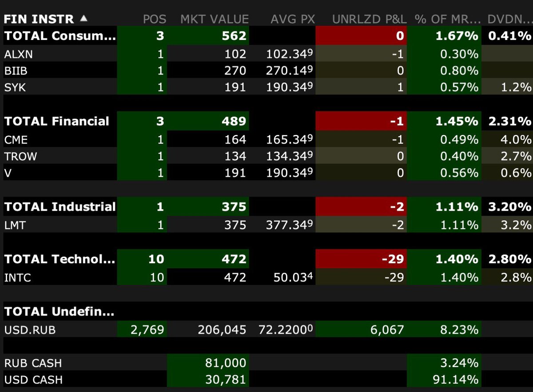Click the % OF MR... column header
Screen dimensions: 533x392
447,19
